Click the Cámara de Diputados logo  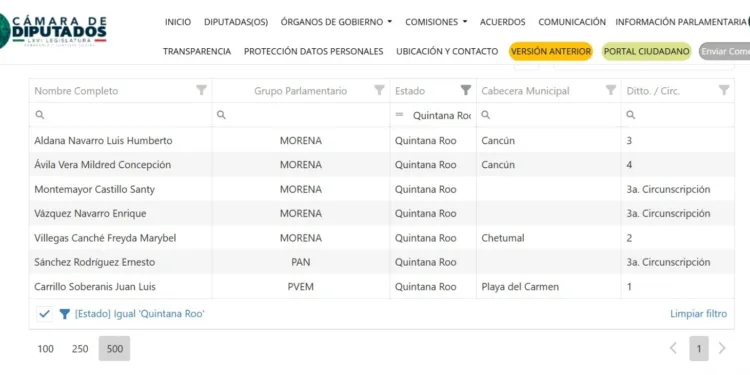(x=53, y=30)
